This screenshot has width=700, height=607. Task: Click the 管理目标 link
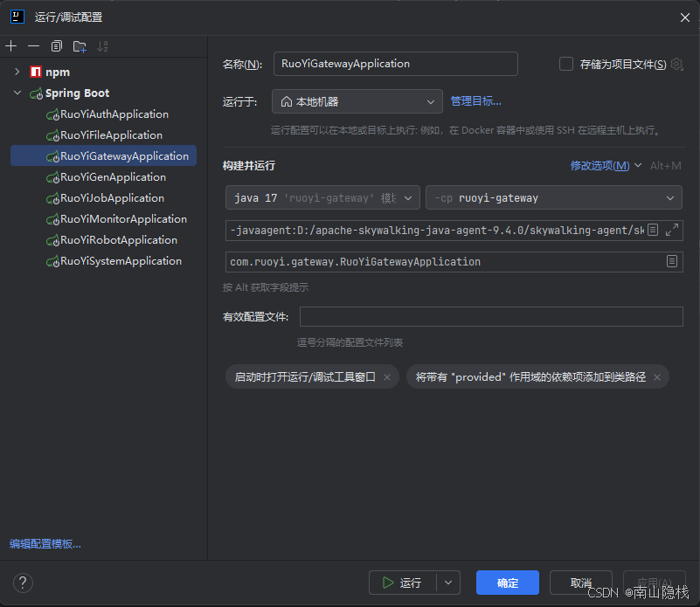click(x=475, y=100)
